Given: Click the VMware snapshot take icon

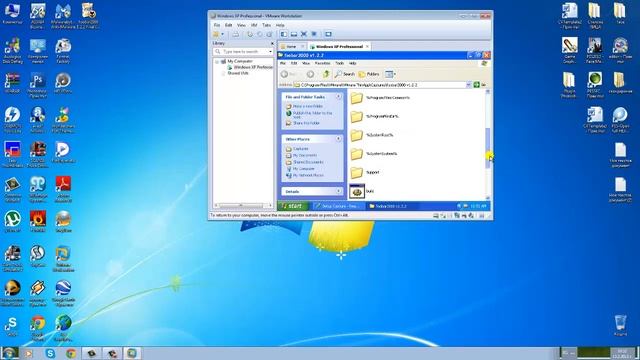Looking at the screenshot, I should tap(250, 34).
